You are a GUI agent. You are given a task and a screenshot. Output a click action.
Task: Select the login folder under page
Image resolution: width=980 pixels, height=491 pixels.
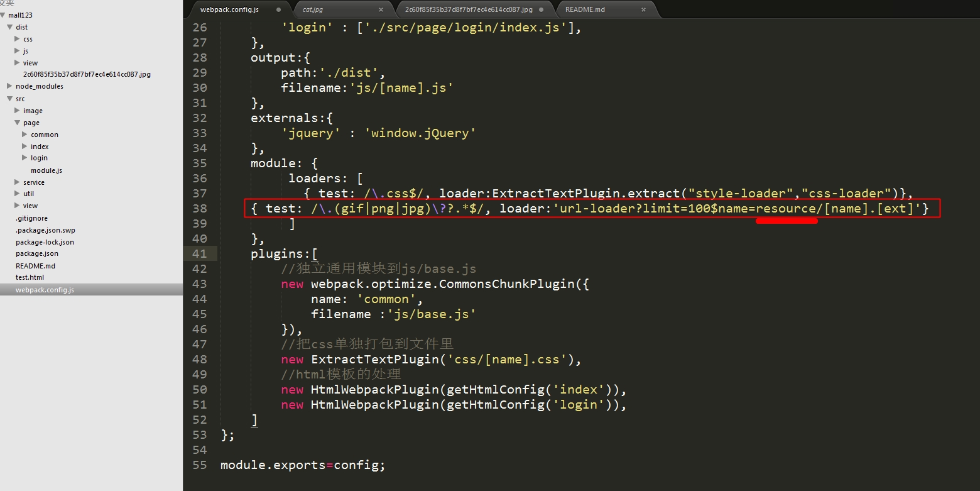tap(39, 158)
